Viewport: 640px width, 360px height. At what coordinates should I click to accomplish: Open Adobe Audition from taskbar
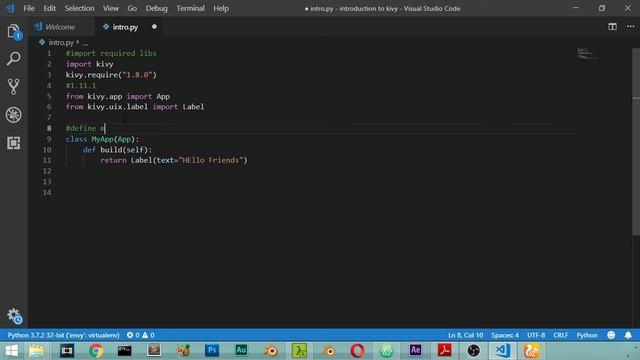[241, 351]
